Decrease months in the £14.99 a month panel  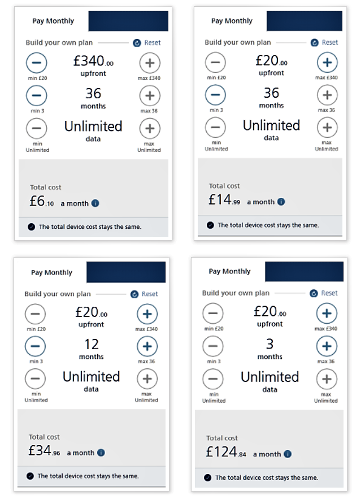click(215, 95)
